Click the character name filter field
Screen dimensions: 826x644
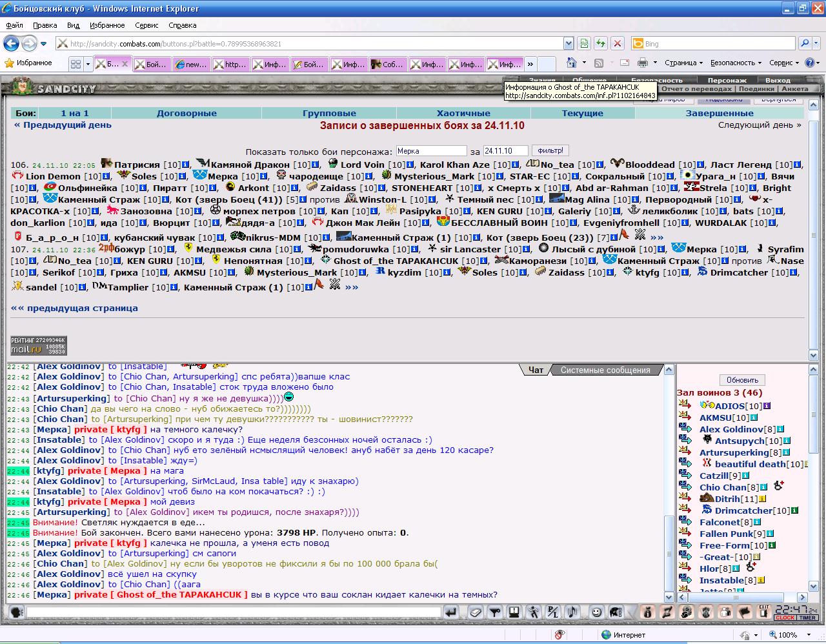pyautogui.click(x=431, y=151)
